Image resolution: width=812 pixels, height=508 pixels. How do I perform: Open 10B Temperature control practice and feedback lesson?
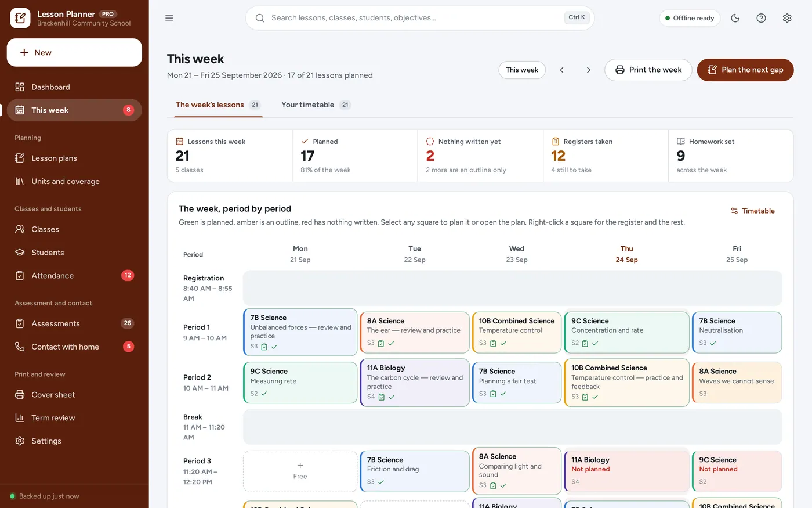pyautogui.click(x=626, y=383)
